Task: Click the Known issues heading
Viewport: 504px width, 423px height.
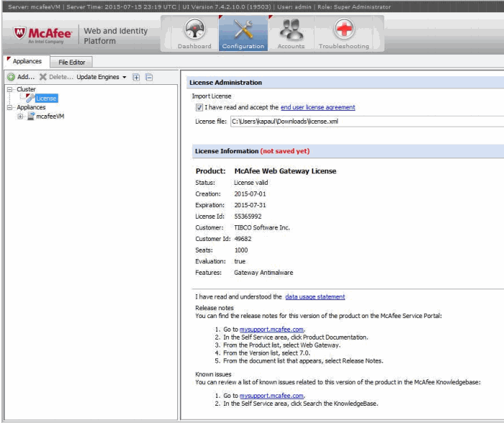Action: point(213,375)
